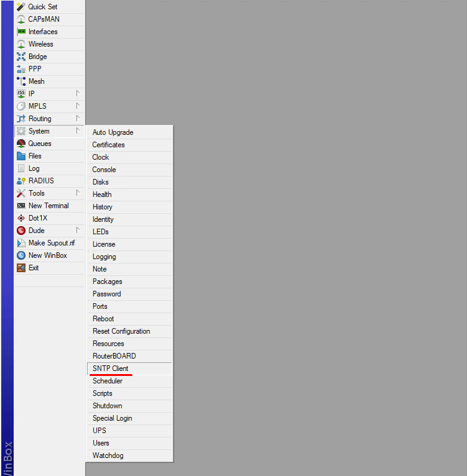Open Disks menu entry
Screen dimensions: 467x476
click(x=129, y=182)
